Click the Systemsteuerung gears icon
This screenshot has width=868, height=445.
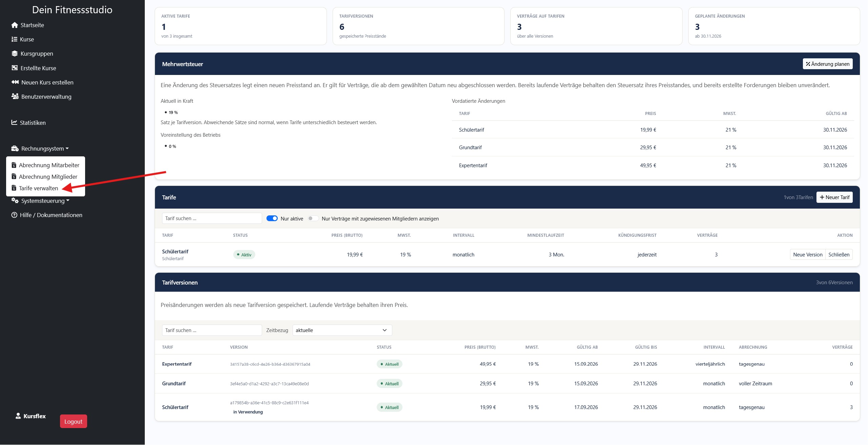pyautogui.click(x=15, y=200)
